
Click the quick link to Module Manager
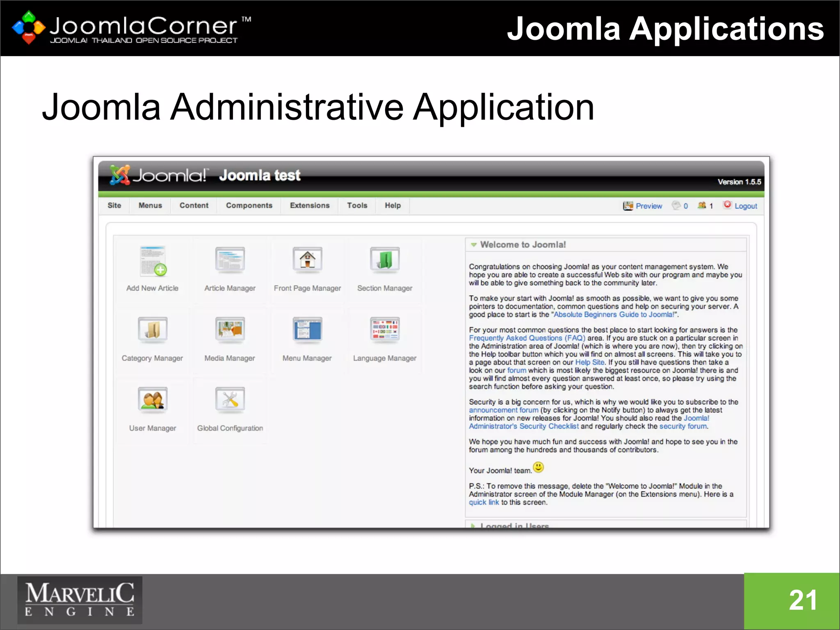pyautogui.click(x=484, y=502)
